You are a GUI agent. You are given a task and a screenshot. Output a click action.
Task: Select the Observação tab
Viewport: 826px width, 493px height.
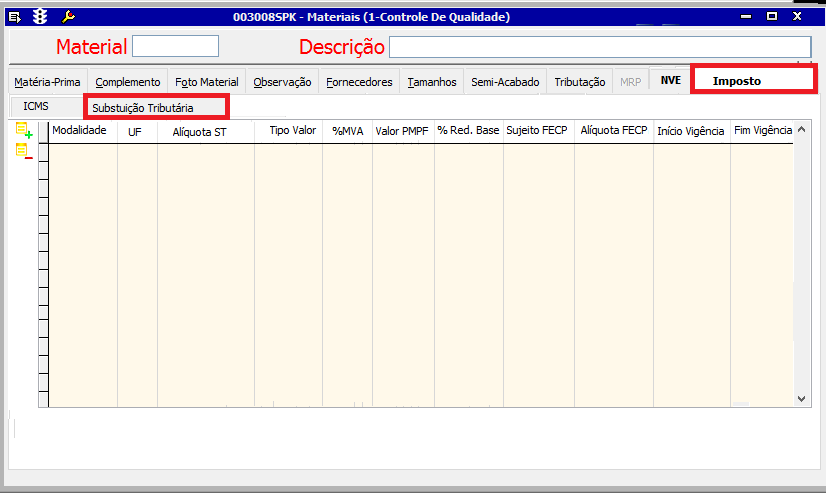282,82
